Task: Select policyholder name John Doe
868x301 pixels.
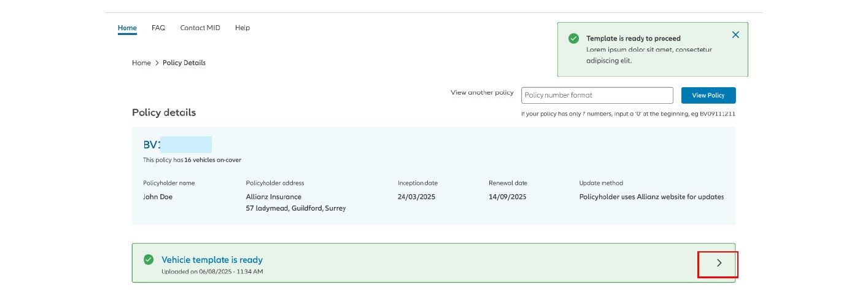Action: tap(158, 197)
